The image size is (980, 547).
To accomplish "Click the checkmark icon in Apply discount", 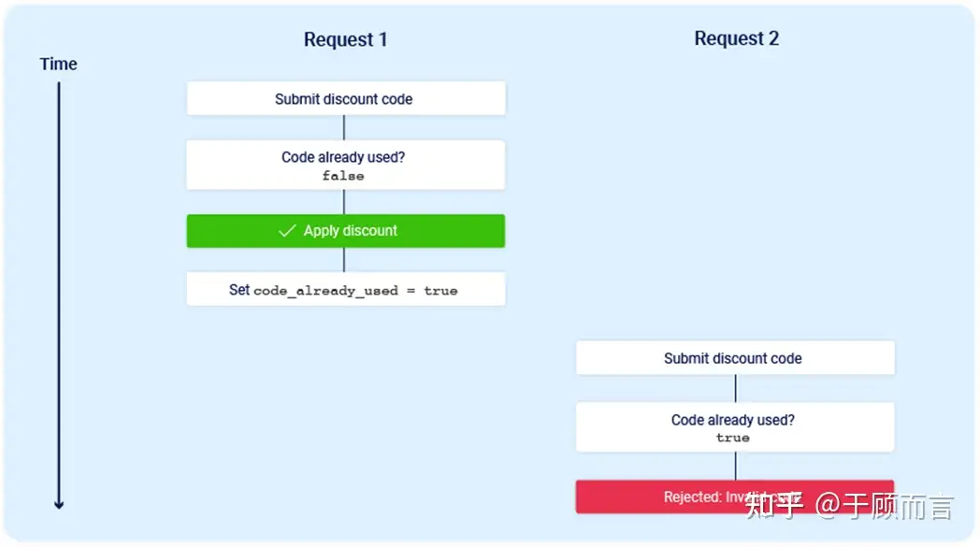I will coord(287,231).
